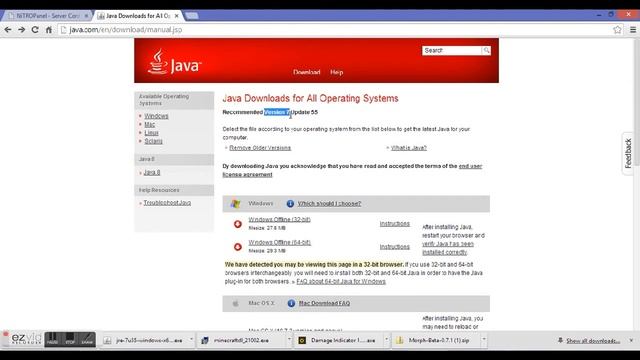Open the Mac link in sidebar
The height and width of the screenshot is (360, 640).
[149, 124]
